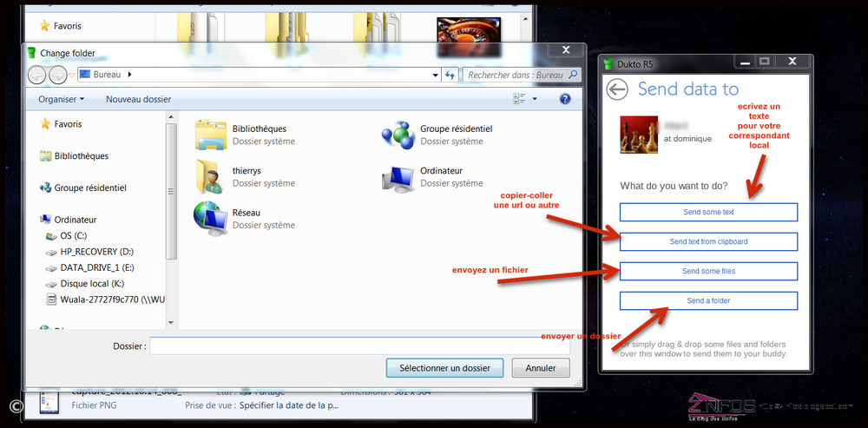Click the change view icon
Viewport: 868px width, 428px height.
coord(519,99)
